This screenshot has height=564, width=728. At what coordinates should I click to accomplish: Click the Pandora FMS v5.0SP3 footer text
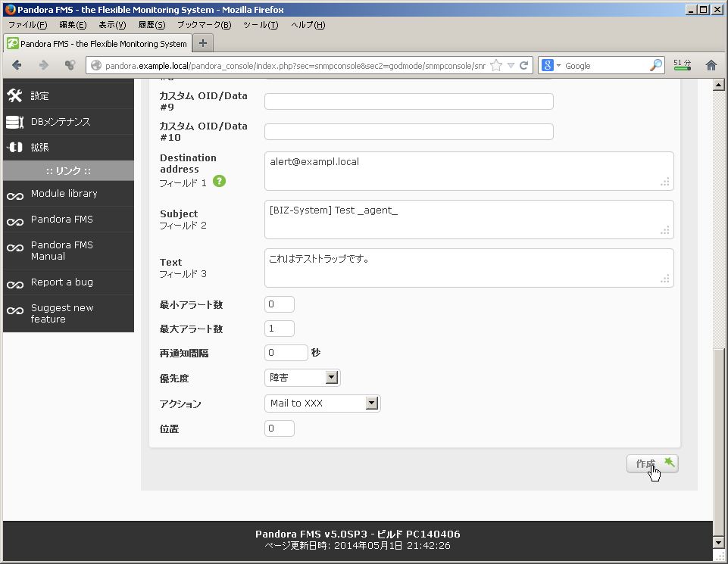pos(358,534)
